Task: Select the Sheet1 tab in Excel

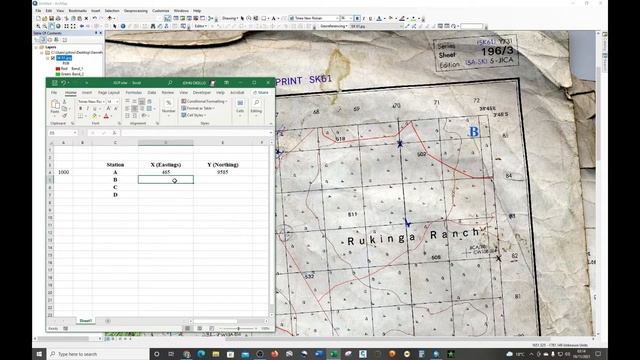Action: 85,321
